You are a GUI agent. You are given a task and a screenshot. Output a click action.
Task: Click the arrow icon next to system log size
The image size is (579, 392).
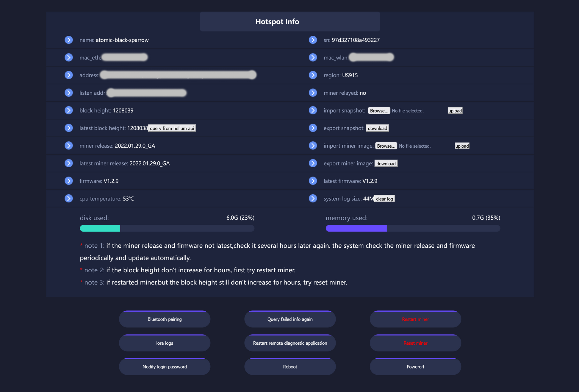tap(313, 199)
